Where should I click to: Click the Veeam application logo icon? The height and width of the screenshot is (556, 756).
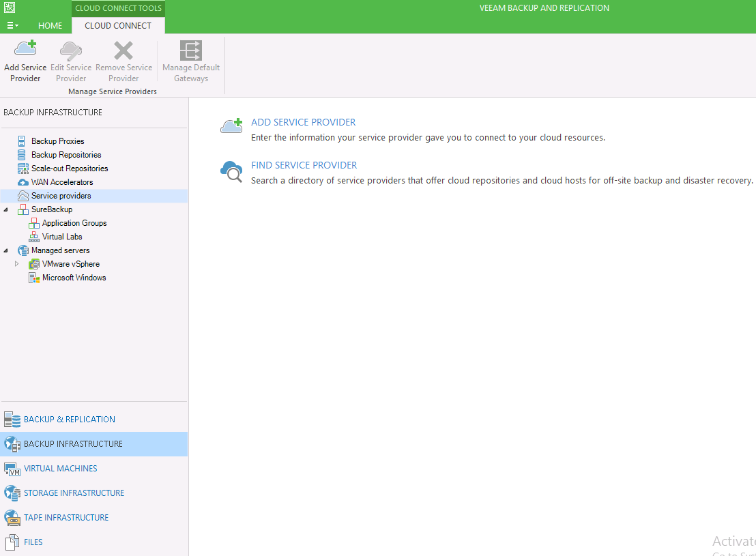[10, 8]
